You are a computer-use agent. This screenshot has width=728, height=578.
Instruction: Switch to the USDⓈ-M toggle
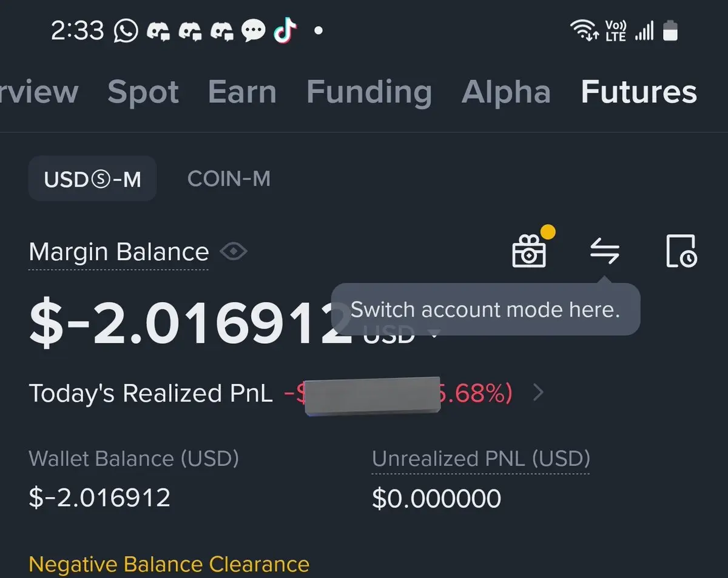pos(92,179)
